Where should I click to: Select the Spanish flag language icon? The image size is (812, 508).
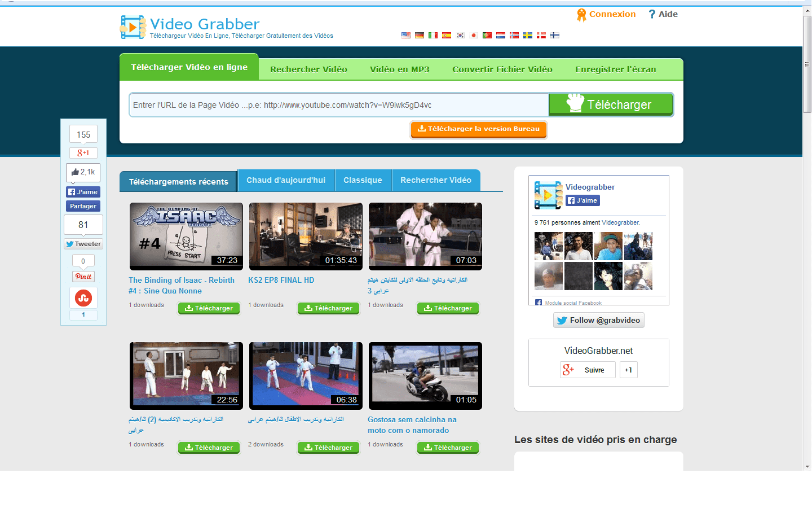pyautogui.click(x=447, y=35)
